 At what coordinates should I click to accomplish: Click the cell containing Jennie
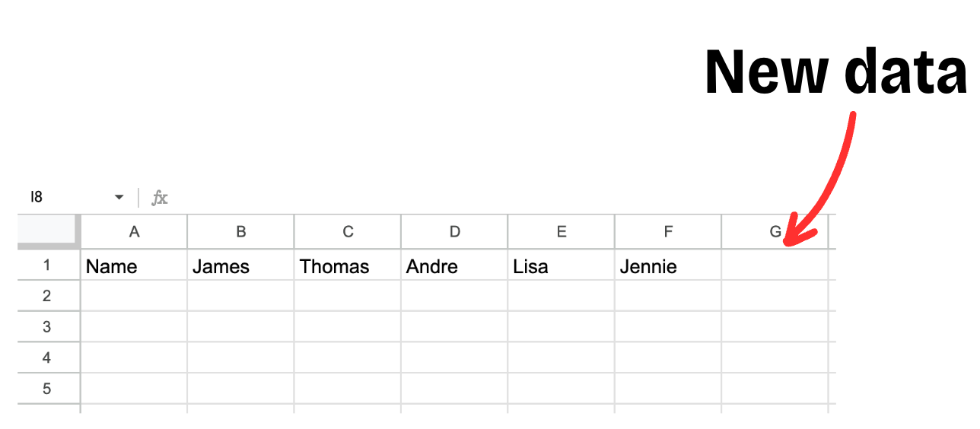668,265
